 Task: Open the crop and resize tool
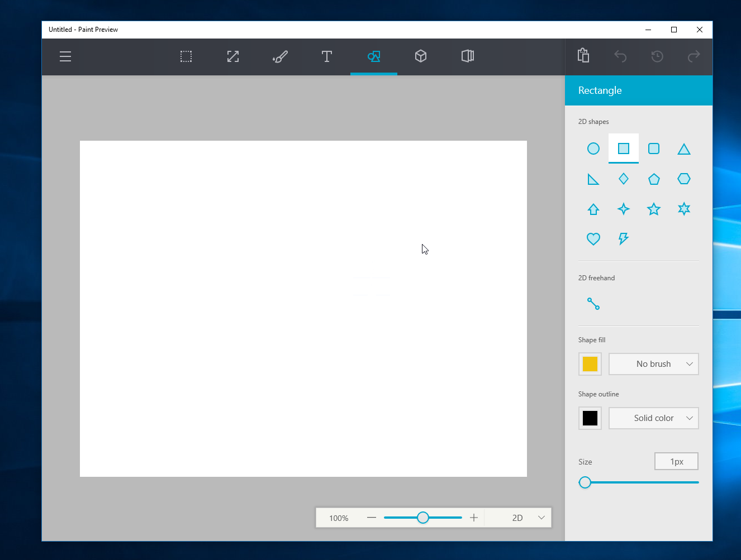(232, 56)
